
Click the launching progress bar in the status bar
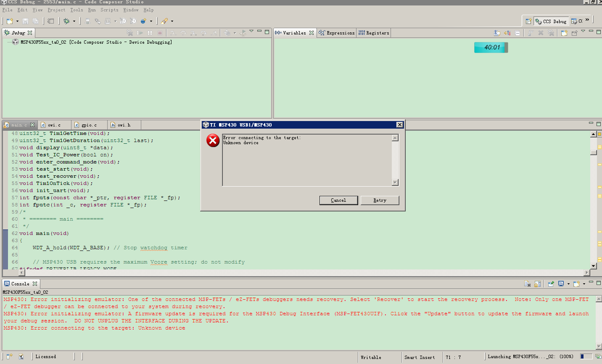pyautogui.click(x=586, y=356)
